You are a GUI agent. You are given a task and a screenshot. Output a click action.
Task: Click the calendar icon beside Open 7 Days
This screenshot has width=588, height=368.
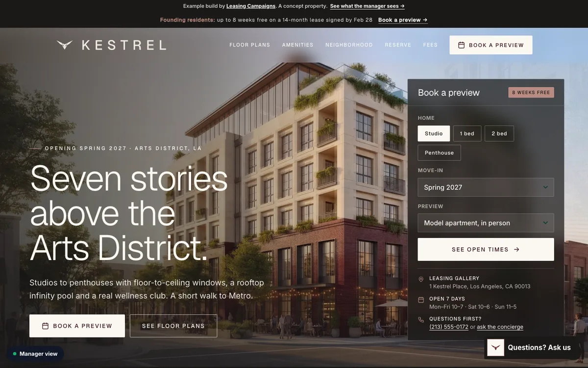[x=421, y=300]
